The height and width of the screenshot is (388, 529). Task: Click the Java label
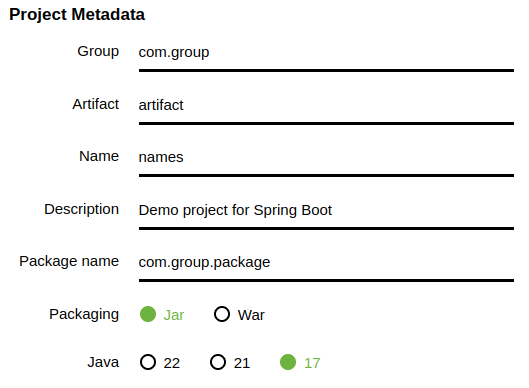pyautogui.click(x=103, y=362)
